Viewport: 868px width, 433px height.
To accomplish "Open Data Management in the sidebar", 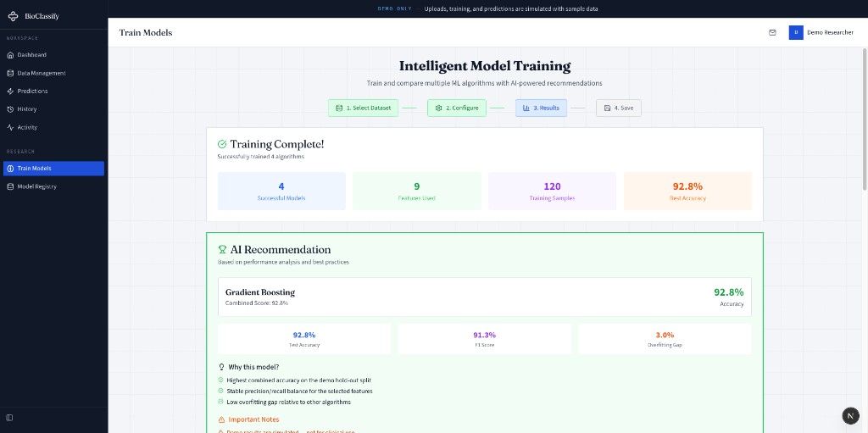I will pyautogui.click(x=53, y=73).
